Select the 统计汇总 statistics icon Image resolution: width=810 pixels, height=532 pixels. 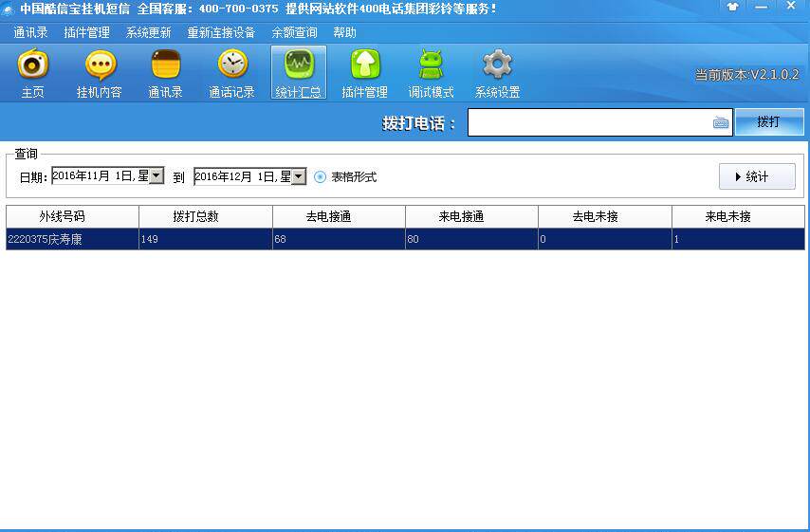pos(298,73)
